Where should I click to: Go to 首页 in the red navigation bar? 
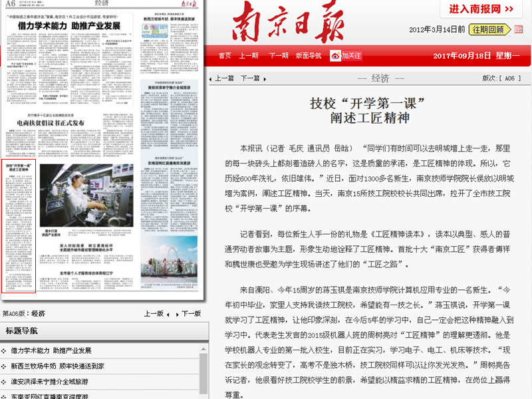225,56
